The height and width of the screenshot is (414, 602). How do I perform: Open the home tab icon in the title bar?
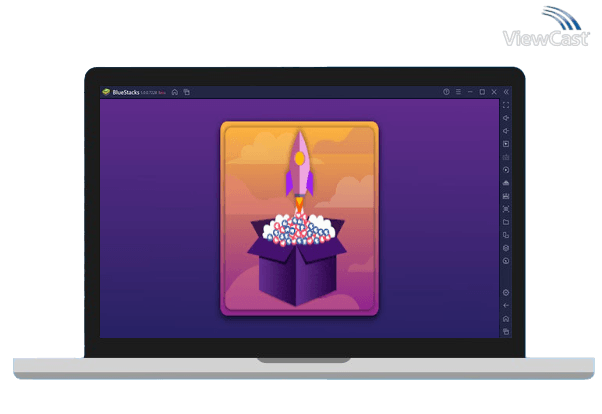click(x=175, y=92)
